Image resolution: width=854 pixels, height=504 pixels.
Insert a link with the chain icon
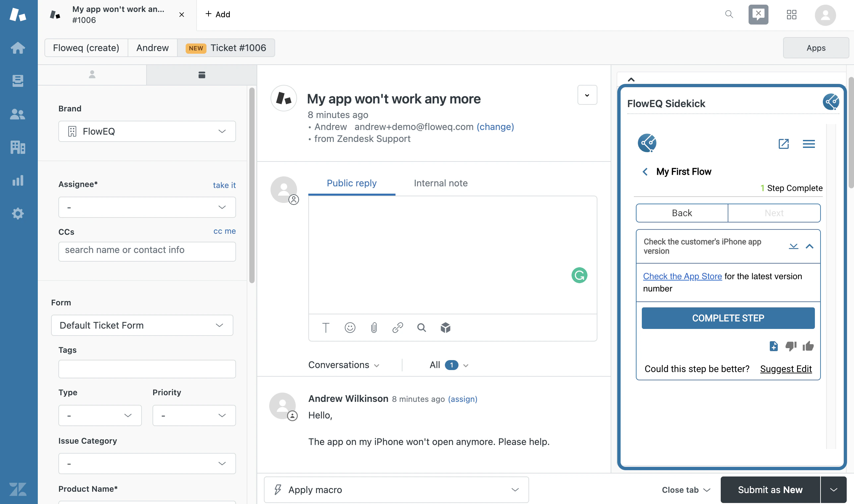pos(397,327)
